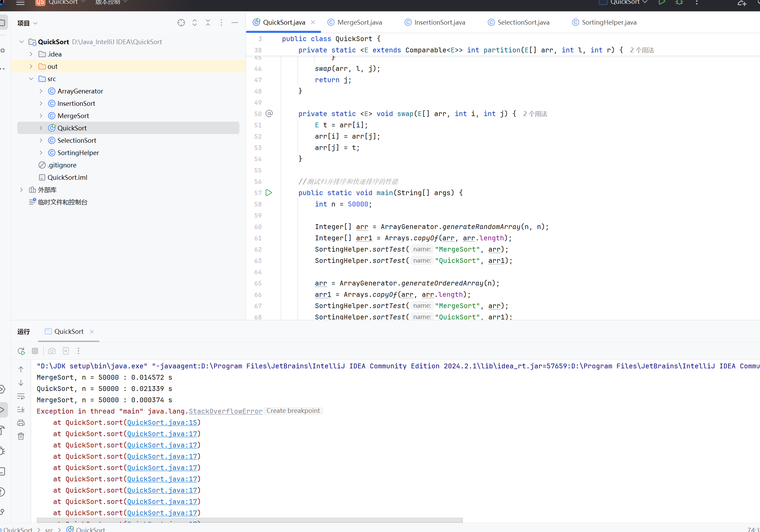Click the @ gutter icon at line 50
The image size is (760, 532).
pyautogui.click(x=269, y=114)
